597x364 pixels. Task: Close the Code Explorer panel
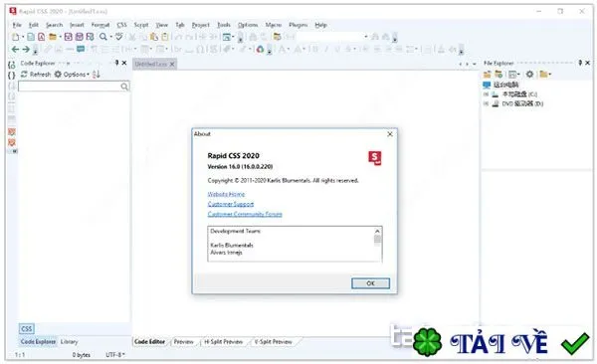(124, 63)
